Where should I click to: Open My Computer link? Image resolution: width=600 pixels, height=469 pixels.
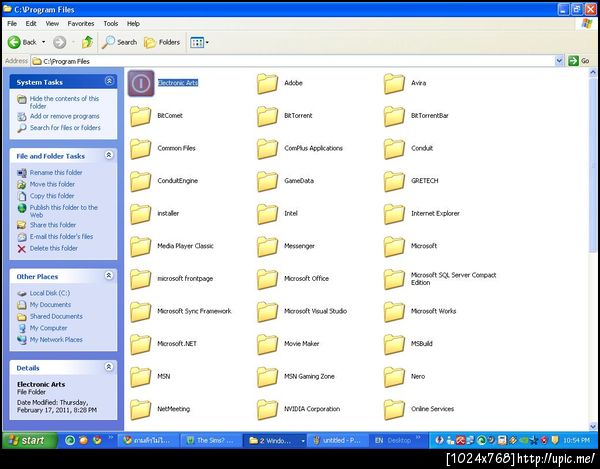coord(49,328)
